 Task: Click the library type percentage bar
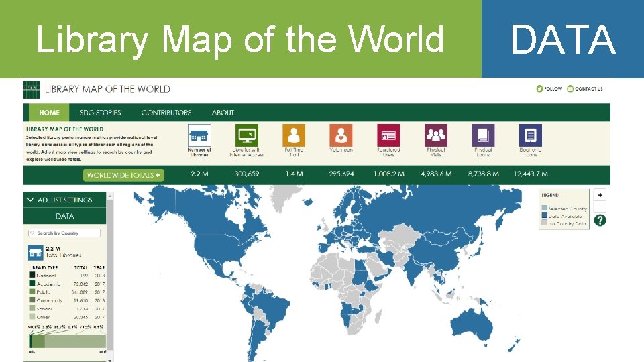[x=67, y=341]
